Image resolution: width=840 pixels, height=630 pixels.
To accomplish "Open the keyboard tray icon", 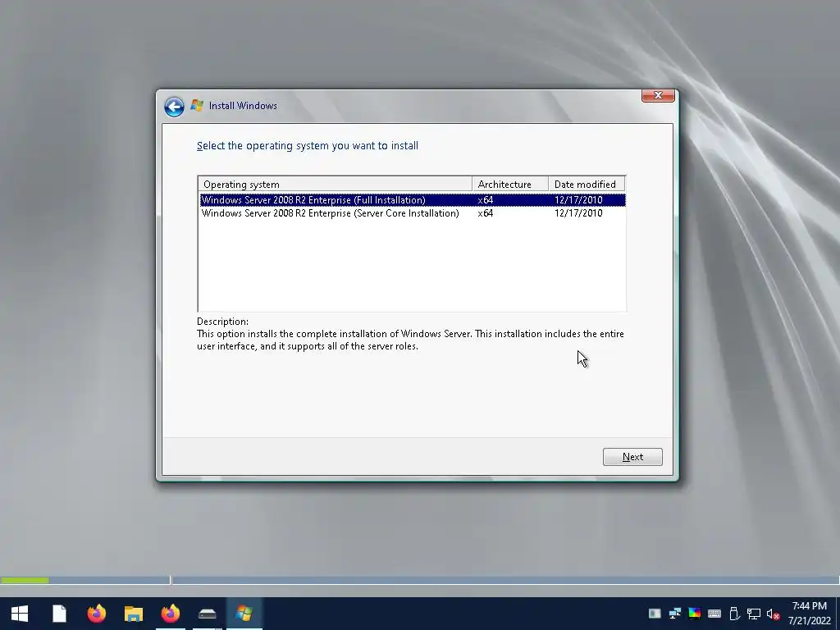I will point(714,614).
